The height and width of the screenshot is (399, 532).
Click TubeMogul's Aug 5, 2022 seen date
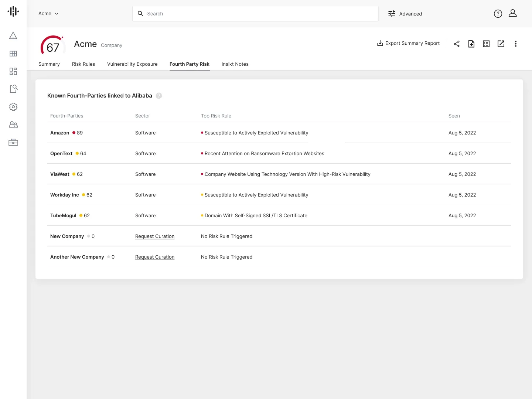[x=462, y=215]
